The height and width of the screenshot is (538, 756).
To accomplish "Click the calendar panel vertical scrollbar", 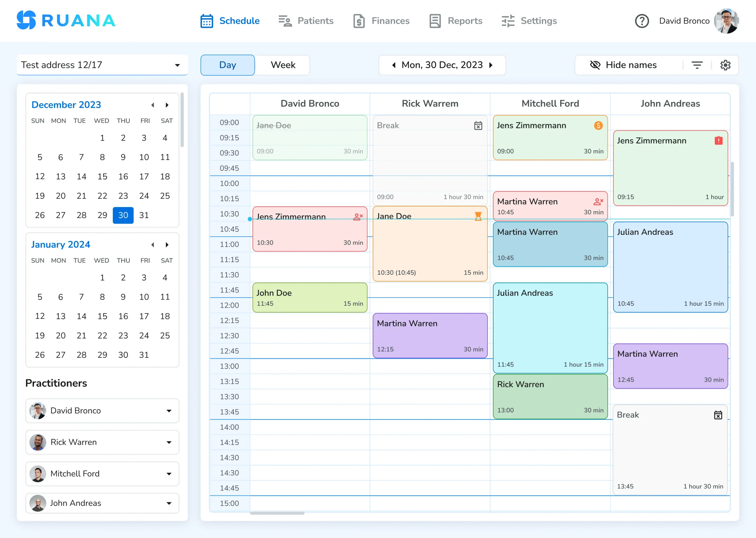I will coord(182,120).
